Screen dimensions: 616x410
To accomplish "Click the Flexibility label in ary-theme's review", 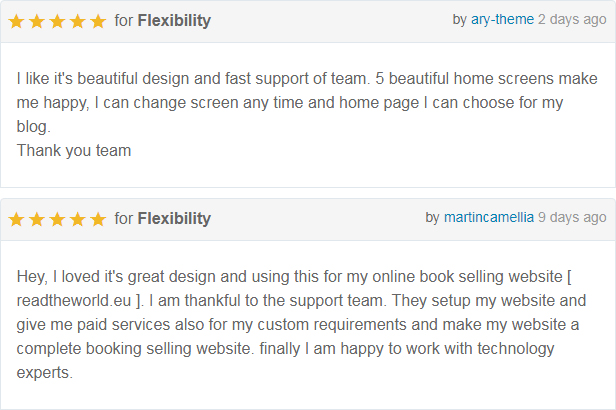I will pos(174,21).
